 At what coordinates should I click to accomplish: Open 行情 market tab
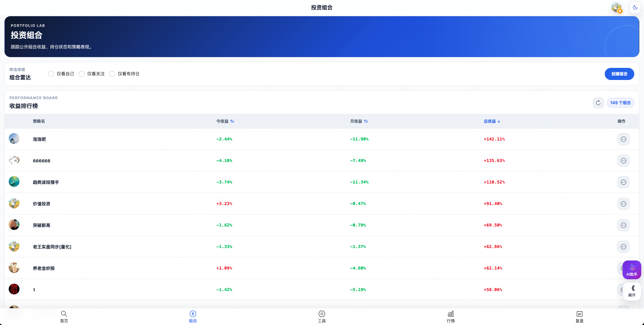click(x=450, y=317)
